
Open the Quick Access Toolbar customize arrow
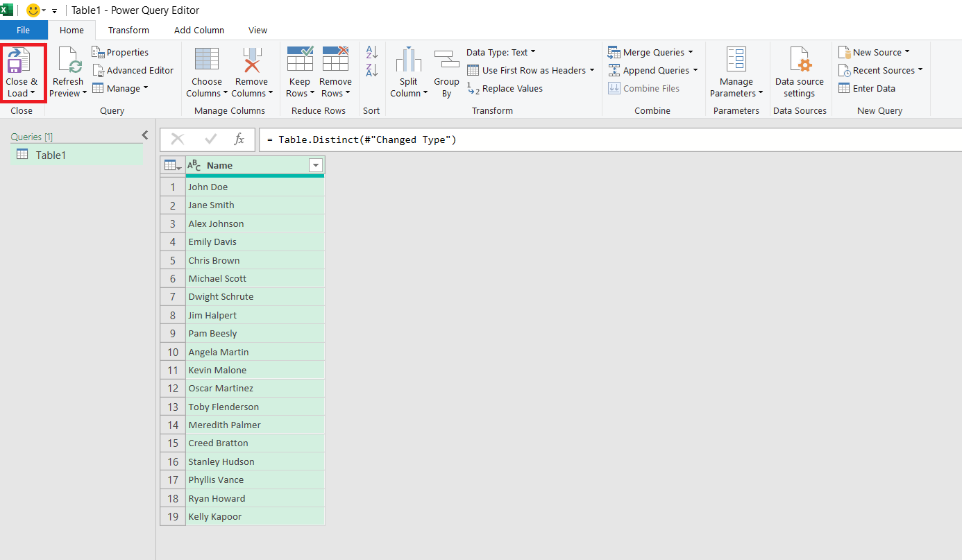tap(54, 11)
